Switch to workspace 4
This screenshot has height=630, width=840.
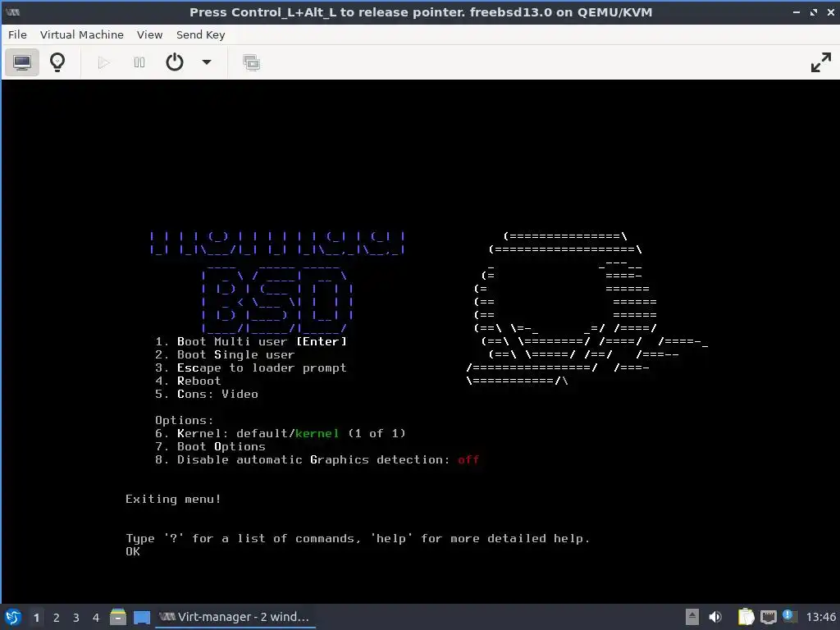tap(96, 618)
